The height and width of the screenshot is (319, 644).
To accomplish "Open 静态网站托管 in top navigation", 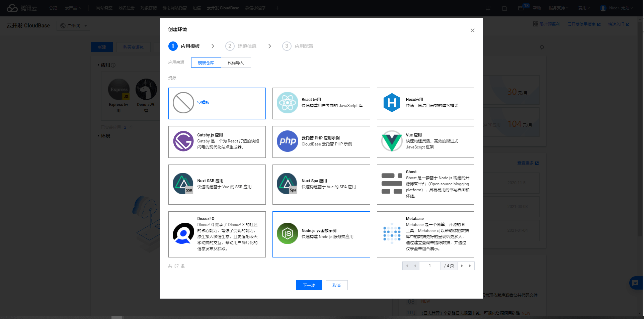I will point(175,8).
